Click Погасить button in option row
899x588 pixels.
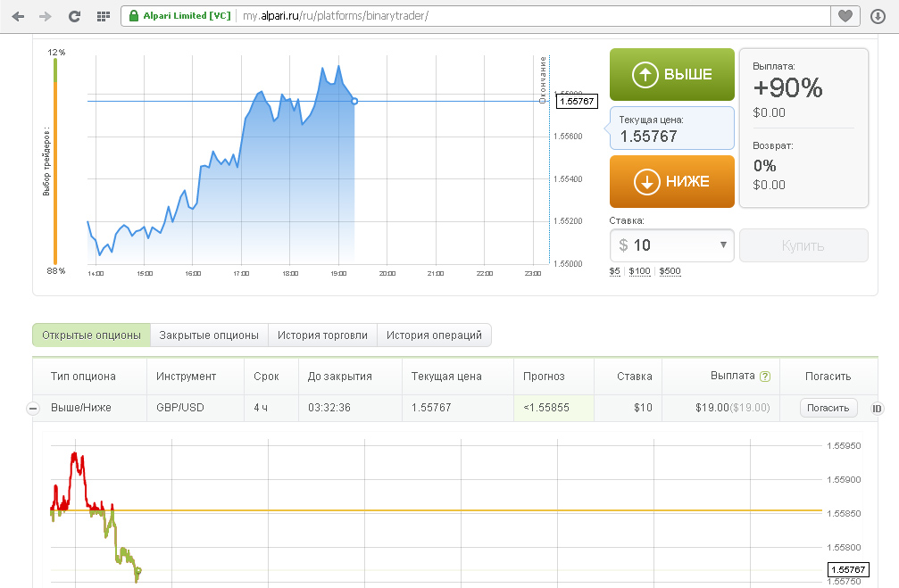828,408
